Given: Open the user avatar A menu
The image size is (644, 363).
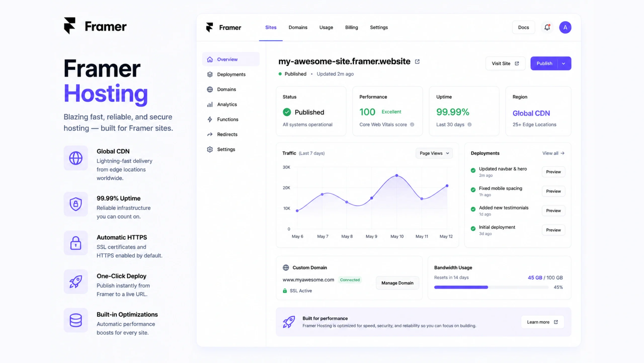Looking at the screenshot, I should [x=565, y=27].
